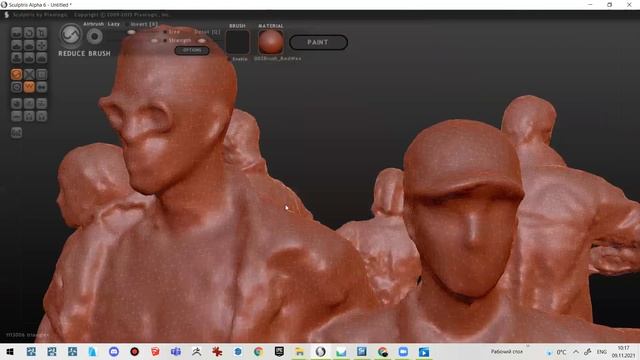Viewport: 640px width, 360px height.
Task: Toggle the orange Wireframe display icon
Action: click(29, 87)
